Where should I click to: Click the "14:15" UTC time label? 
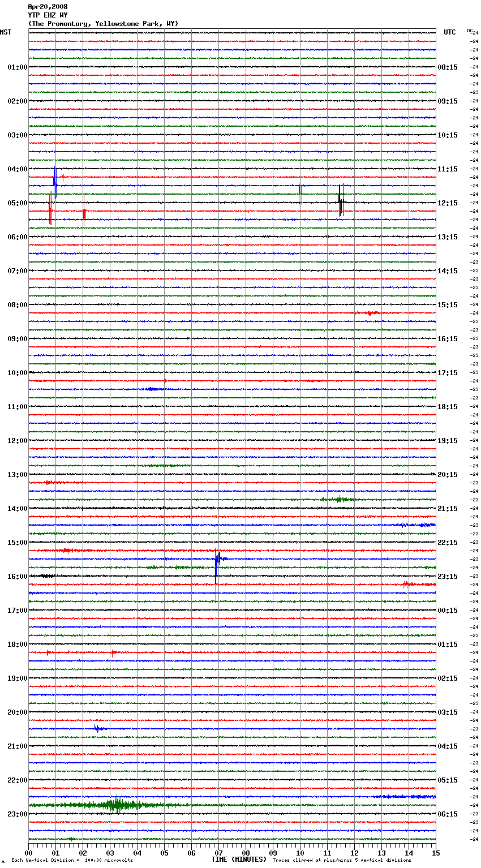click(x=448, y=271)
